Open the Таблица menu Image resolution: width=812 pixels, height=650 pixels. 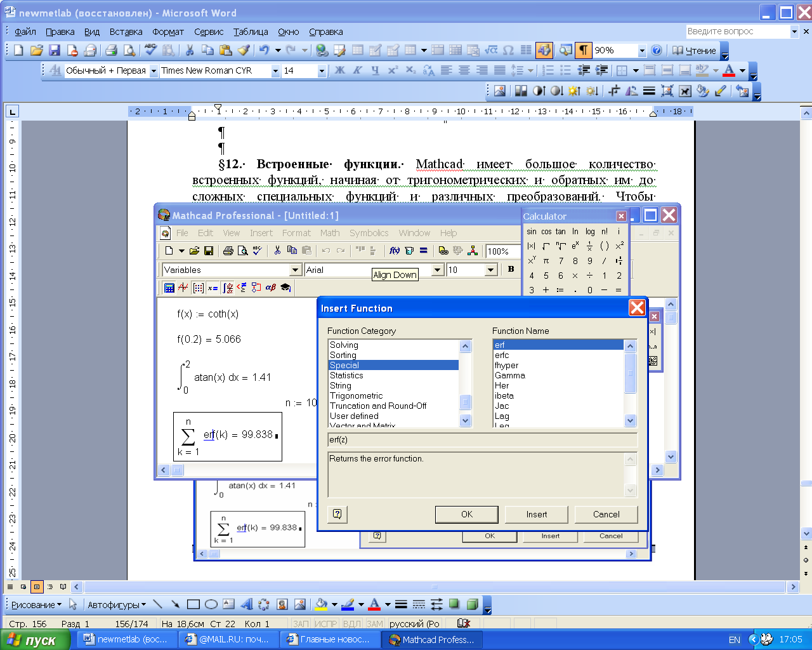click(x=251, y=32)
